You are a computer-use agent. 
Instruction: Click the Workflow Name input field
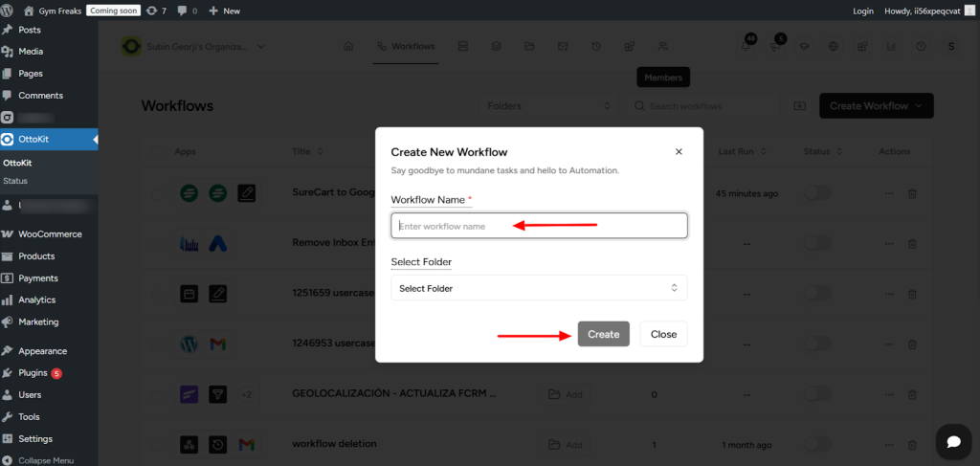(x=539, y=226)
